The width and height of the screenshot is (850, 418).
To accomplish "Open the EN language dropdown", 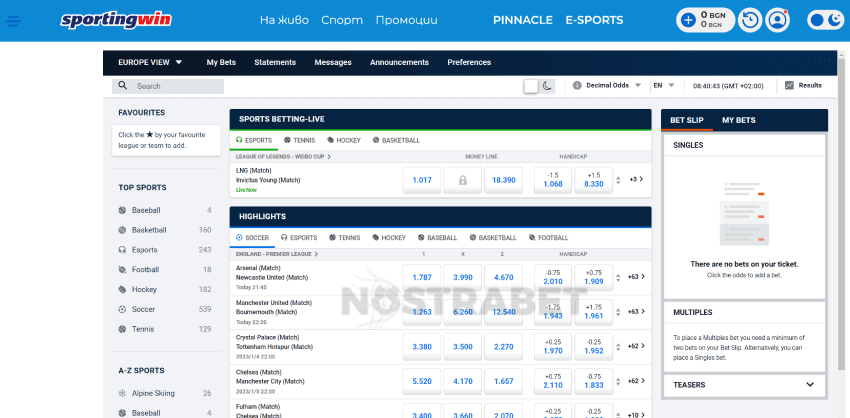I will coord(664,86).
